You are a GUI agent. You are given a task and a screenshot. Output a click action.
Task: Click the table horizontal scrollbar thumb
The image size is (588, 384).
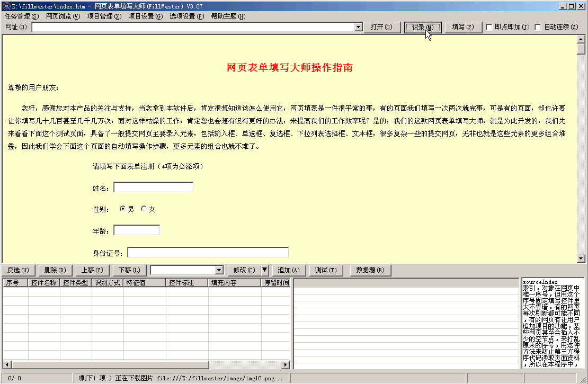tap(110, 364)
